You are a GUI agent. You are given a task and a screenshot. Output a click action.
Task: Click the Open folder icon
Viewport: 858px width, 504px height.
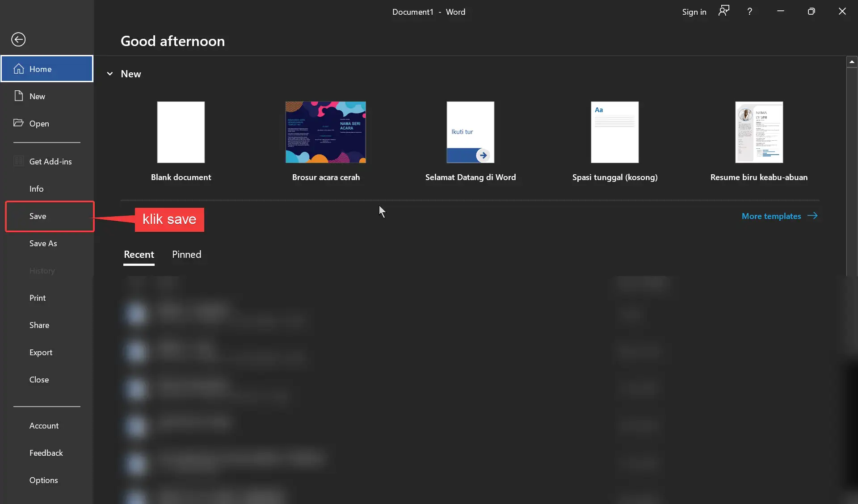(x=18, y=123)
